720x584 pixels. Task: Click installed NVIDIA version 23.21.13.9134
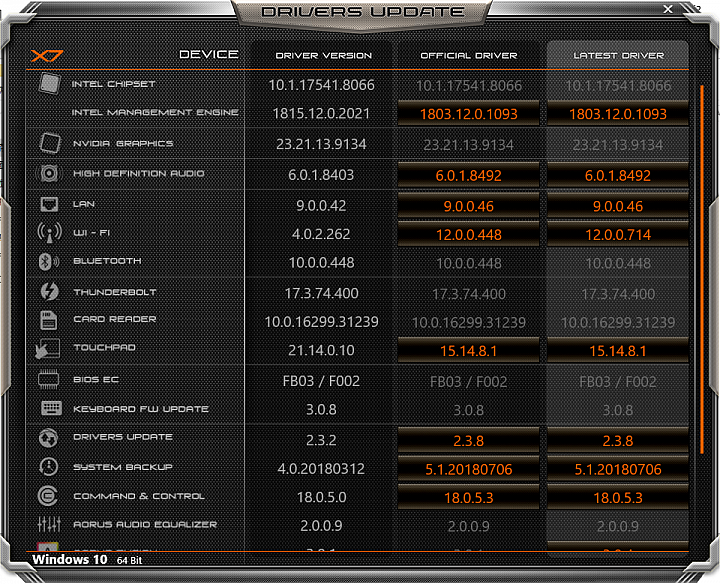pyautogui.click(x=321, y=144)
